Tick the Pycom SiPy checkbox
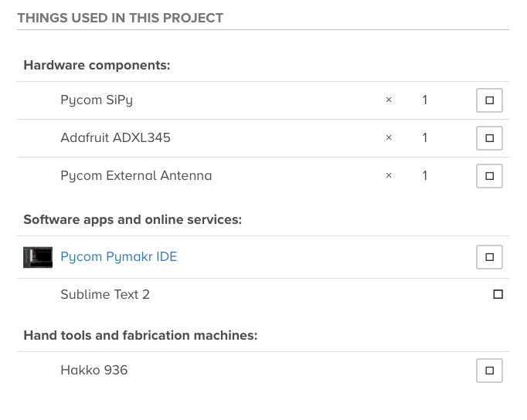Screen dimensions: 527x420 point(489,100)
